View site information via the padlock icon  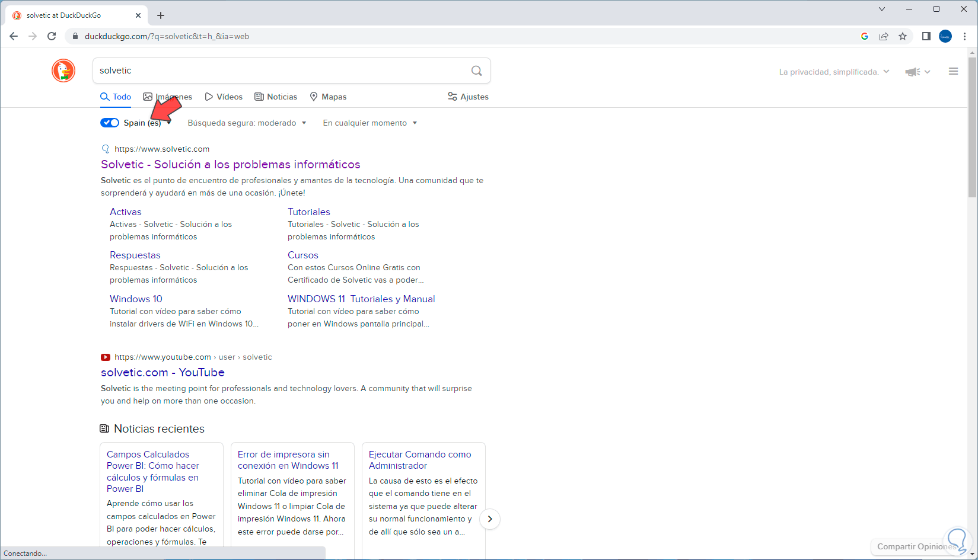coord(75,36)
